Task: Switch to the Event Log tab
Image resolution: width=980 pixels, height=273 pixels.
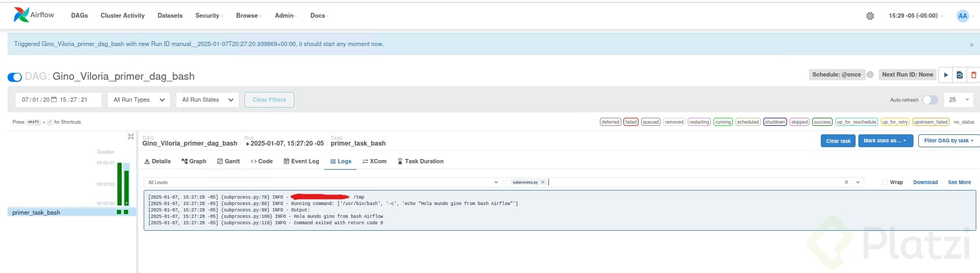Action: tap(301, 161)
